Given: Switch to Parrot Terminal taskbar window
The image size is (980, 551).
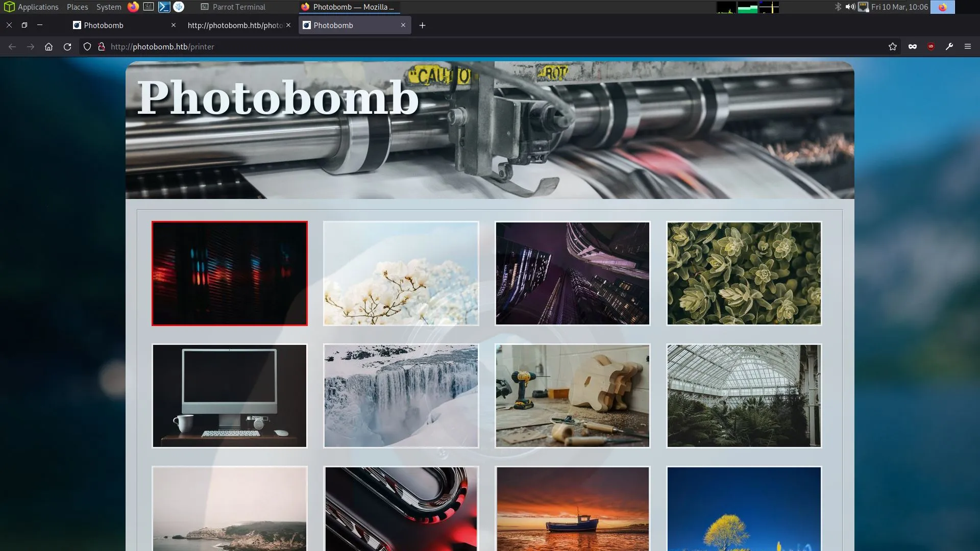Looking at the screenshot, I should point(233,7).
